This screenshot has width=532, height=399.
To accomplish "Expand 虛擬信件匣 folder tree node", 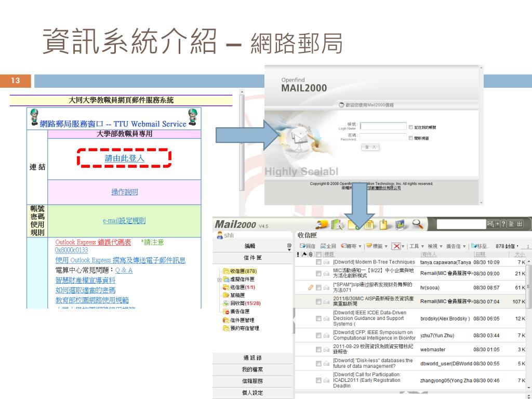I will point(219,280).
